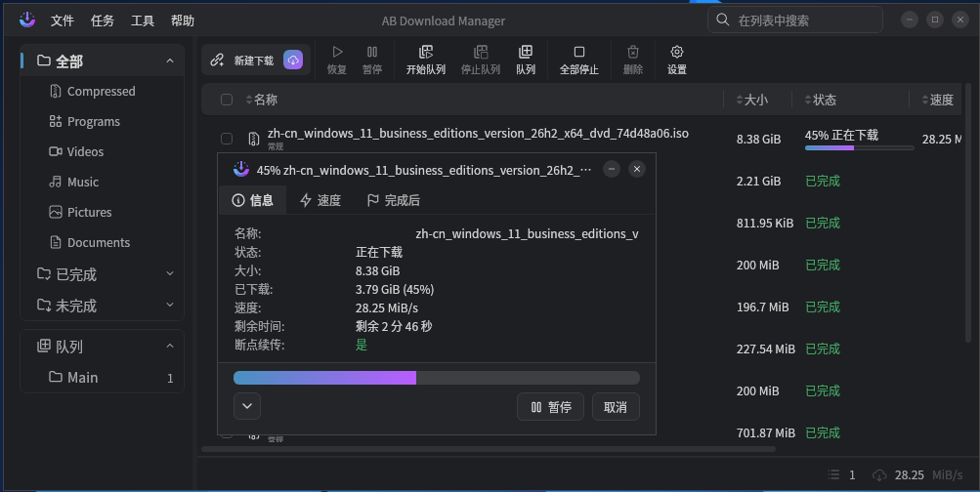Click active downloads list icon in status bar
This screenshot has height=492, width=980.
coord(833,475)
